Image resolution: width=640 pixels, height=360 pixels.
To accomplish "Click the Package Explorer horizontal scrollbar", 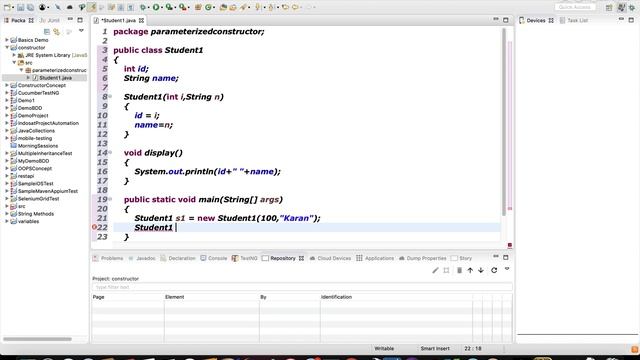I will click(x=38, y=339).
